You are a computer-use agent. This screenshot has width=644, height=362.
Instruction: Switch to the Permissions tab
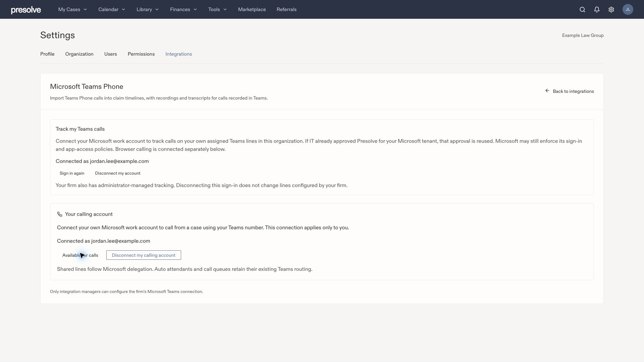pos(141,54)
